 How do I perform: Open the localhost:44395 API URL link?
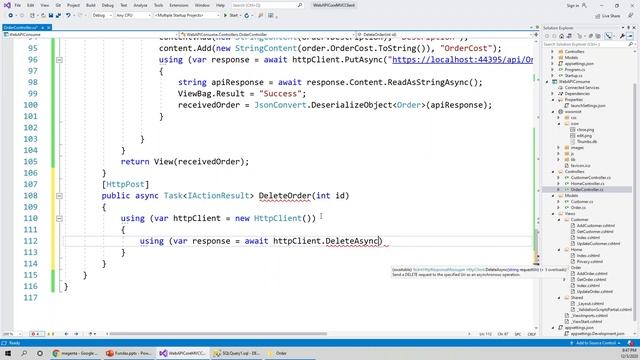click(462, 60)
